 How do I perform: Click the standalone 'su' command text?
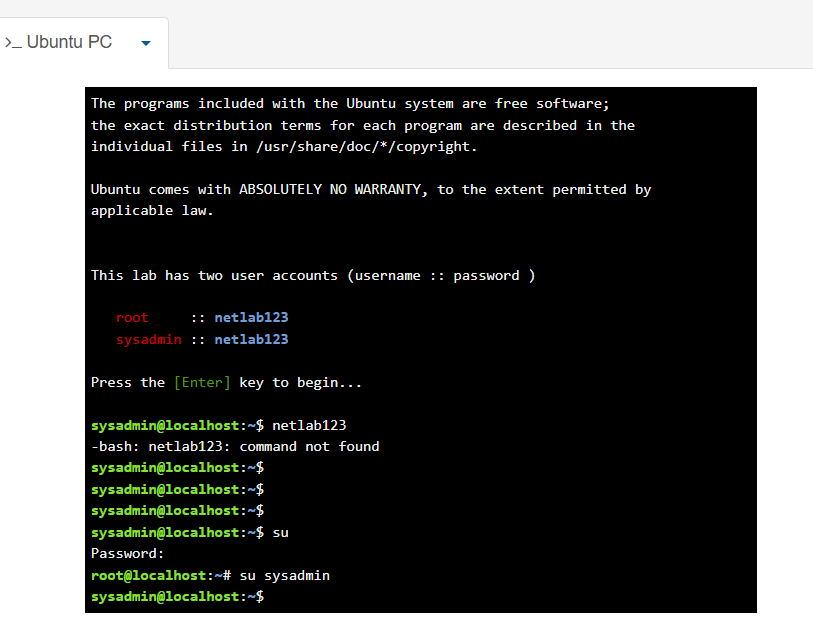click(x=280, y=533)
